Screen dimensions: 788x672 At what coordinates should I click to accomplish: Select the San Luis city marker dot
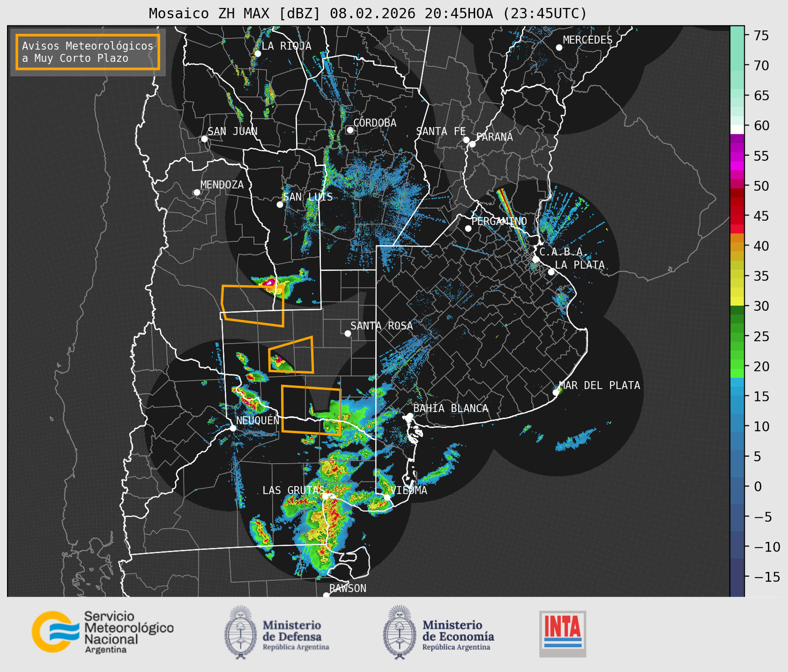[280, 205]
